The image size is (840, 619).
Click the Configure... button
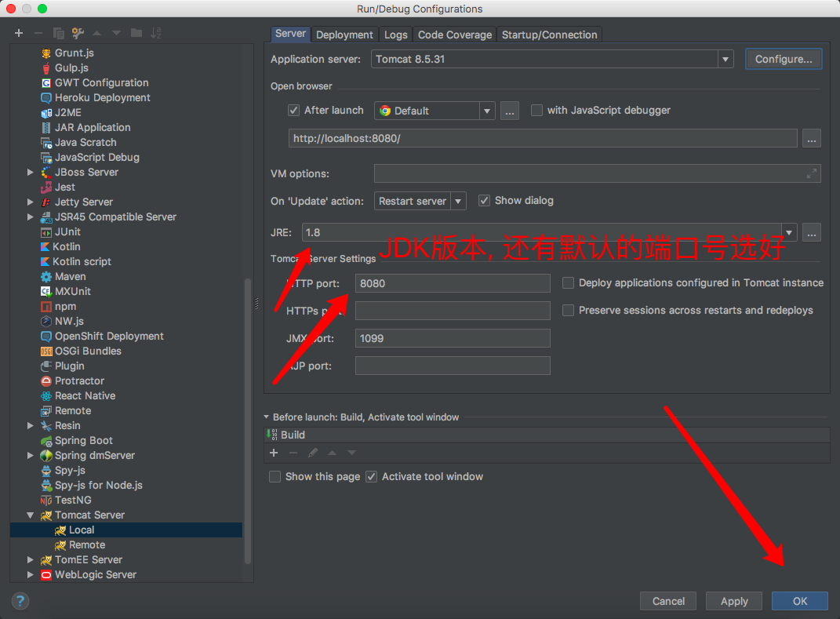[x=784, y=59]
